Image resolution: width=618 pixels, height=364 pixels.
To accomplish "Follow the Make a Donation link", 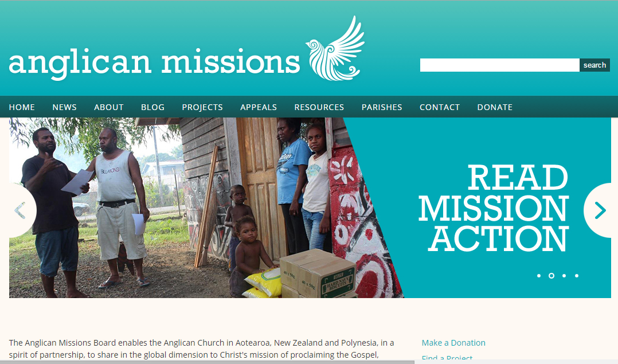I will (453, 343).
